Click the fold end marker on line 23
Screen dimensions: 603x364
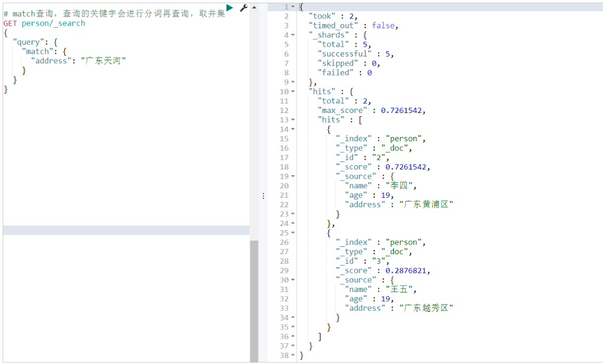(x=293, y=214)
